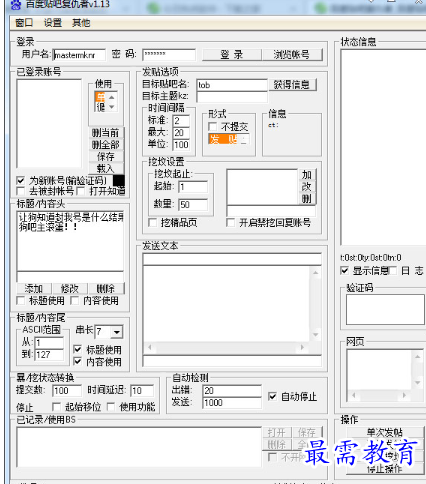Click the 删 button in 挖坟设置
The width and height of the screenshot is (426, 484).
pyautogui.click(x=307, y=199)
